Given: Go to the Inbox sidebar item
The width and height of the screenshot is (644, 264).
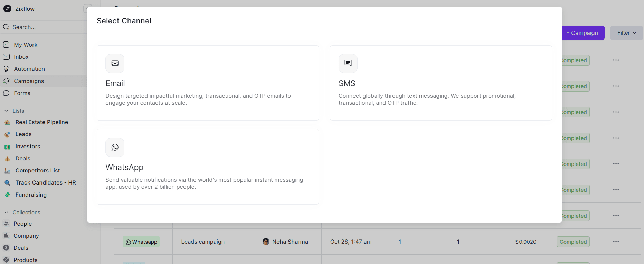Looking at the screenshot, I should click(x=21, y=57).
